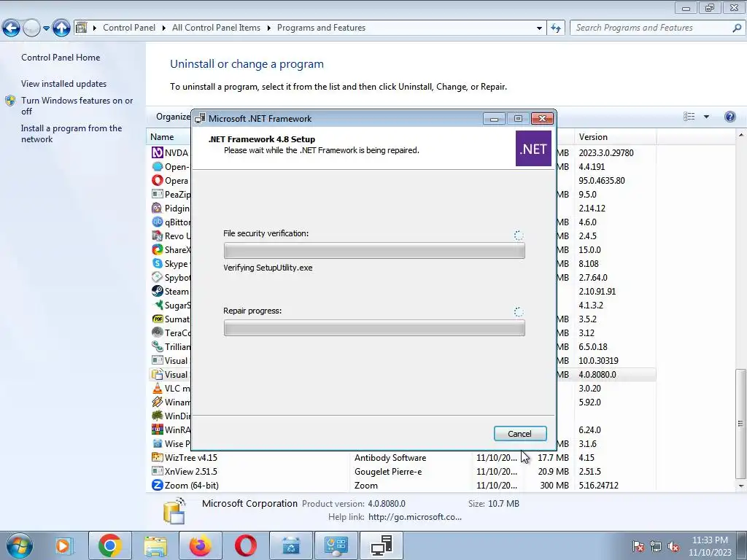Open the view options dropdown arrow
Screen dimensions: 747x560
click(x=706, y=117)
